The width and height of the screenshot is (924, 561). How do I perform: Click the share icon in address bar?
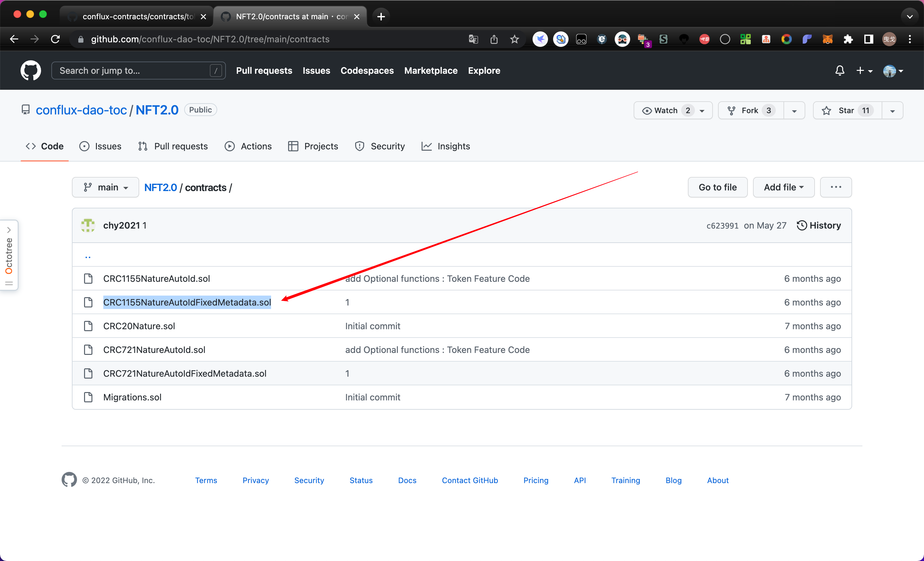[494, 39]
